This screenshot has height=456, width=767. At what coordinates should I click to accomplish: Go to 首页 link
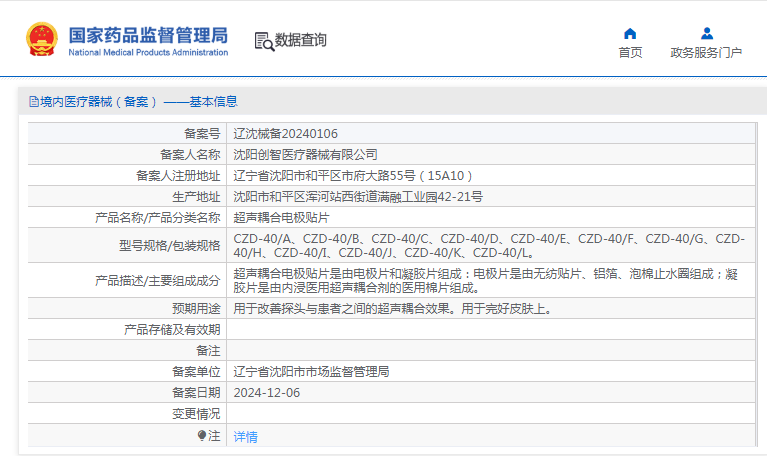click(630, 52)
